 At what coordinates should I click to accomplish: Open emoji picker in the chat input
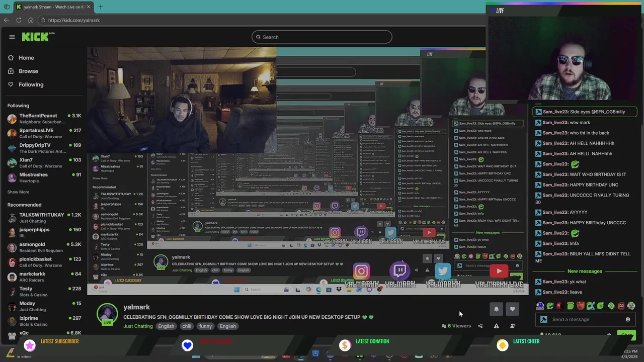628,319
